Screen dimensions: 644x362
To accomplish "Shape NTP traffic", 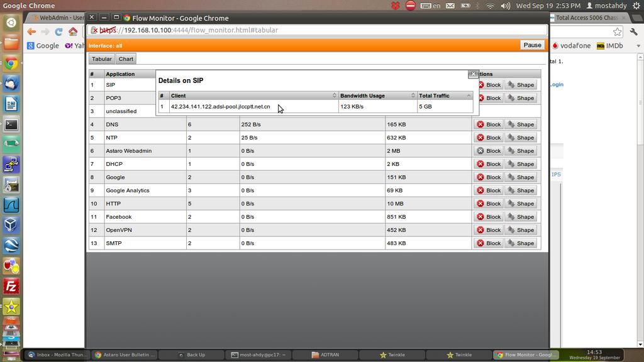I will [x=520, y=138].
